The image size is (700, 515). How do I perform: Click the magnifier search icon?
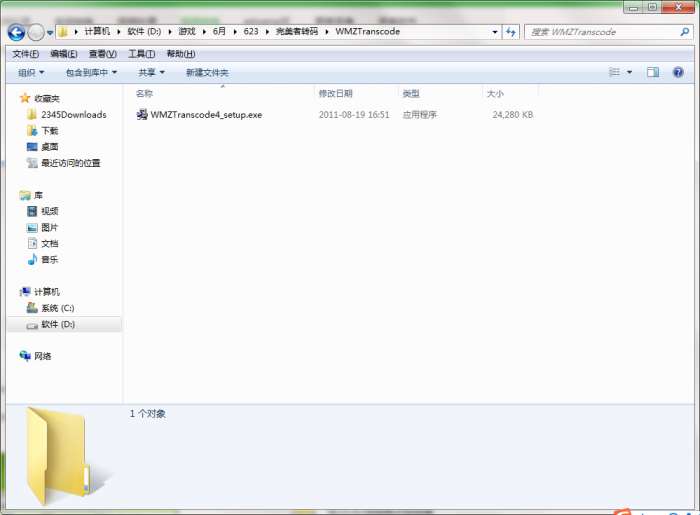[684, 32]
